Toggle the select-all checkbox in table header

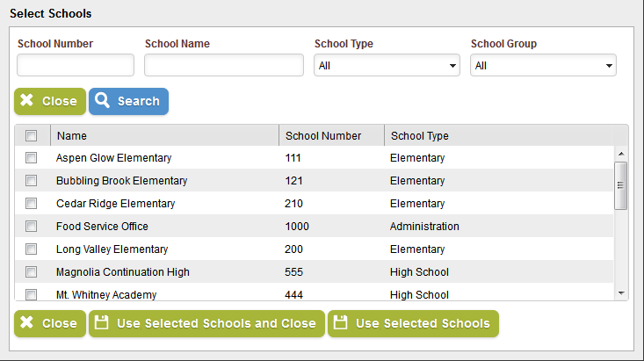tap(31, 136)
